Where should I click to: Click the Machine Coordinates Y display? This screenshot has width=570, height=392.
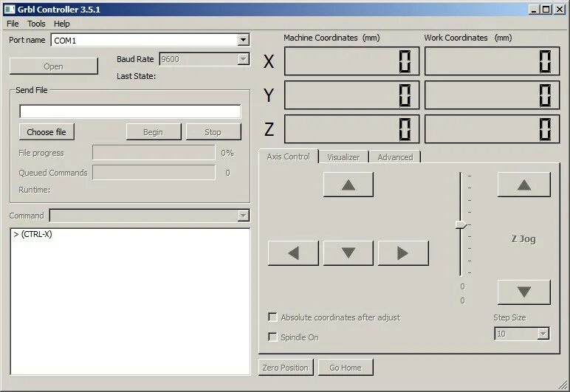pyautogui.click(x=351, y=95)
